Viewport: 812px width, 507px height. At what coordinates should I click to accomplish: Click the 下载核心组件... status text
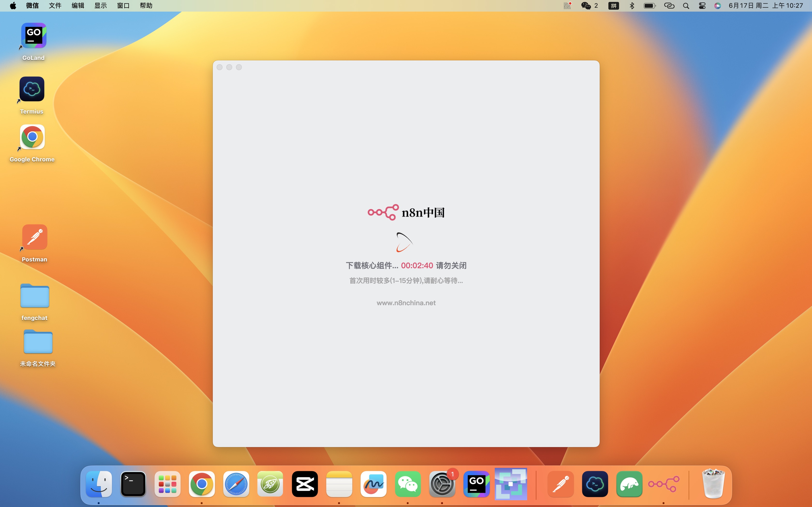(x=372, y=266)
